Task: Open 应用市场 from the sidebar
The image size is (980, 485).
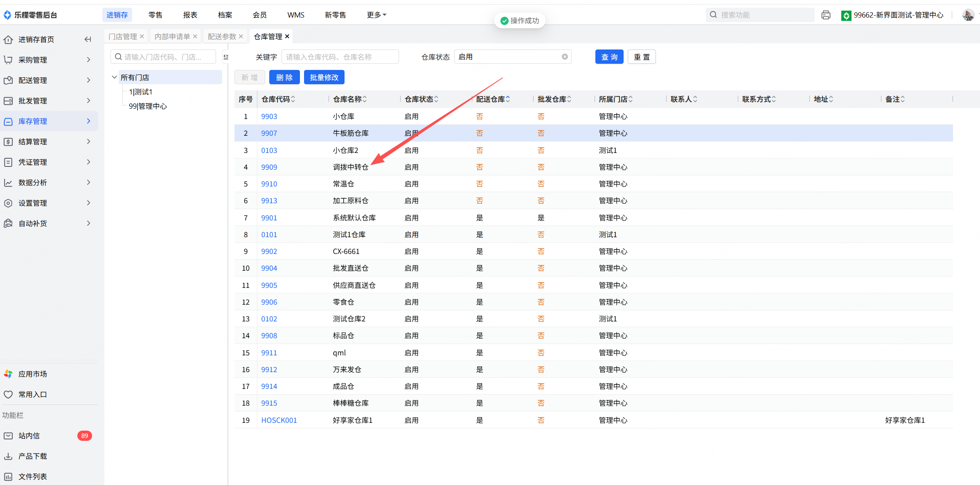Action: pos(32,374)
